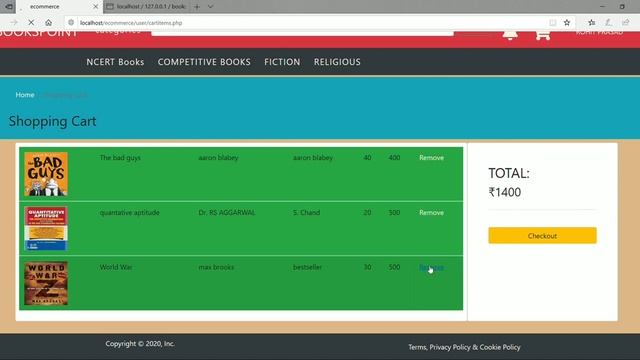Open FICTION category
This screenshot has width=640, height=360.
tap(282, 62)
